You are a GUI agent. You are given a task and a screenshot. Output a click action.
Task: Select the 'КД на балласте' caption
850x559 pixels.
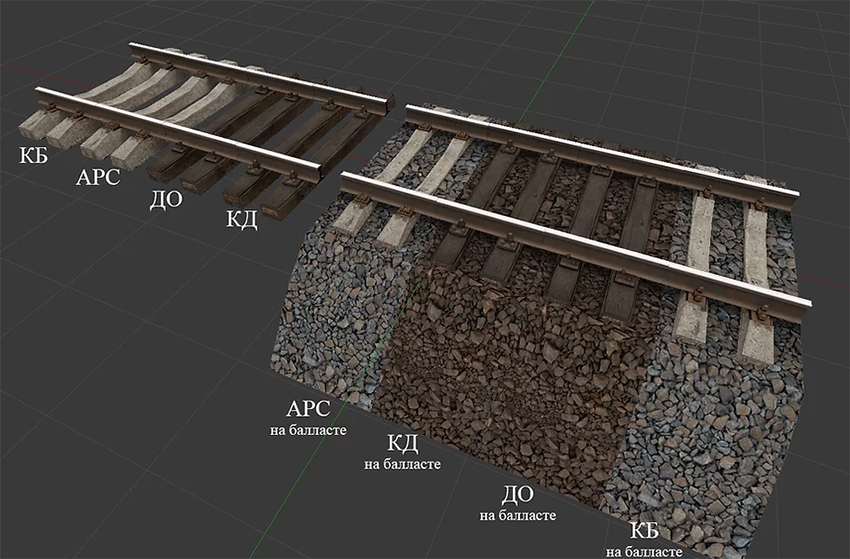[x=402, y=452]
